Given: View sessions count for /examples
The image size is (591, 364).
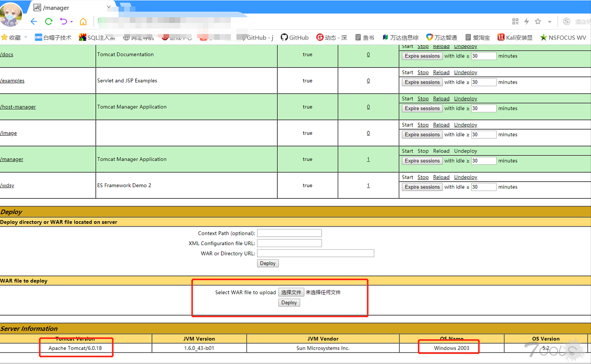Looking at the screenshot, I should pyautogui.click(x=368, y=81).
